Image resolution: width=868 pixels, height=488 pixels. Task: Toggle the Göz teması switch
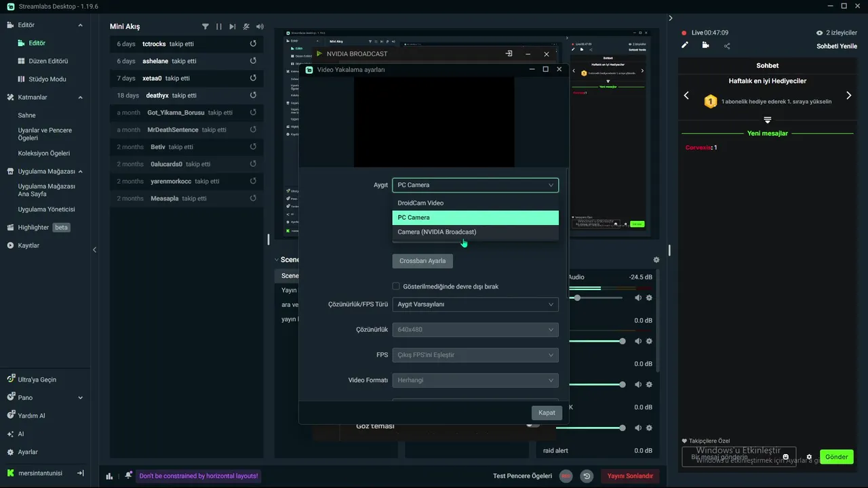pyautogui.click(x=534, y=425)
